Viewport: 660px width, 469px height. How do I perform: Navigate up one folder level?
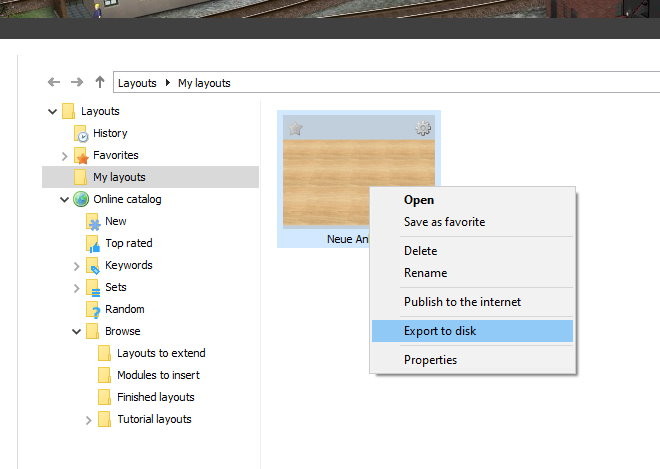tap(100, 82)
